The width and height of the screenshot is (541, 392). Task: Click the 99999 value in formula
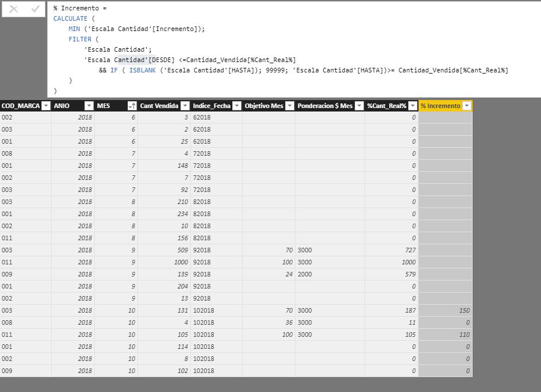pyautogui.click(x=275, y=70)
